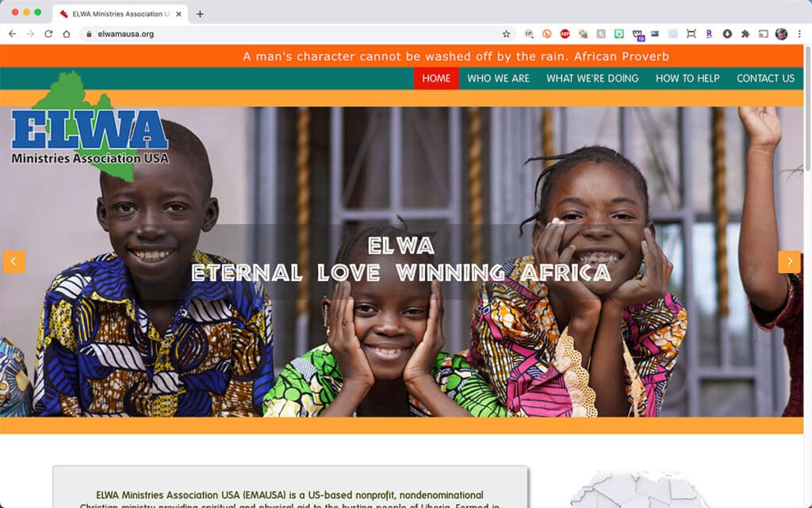812x508 pixels.
Task: Select the HOME navigation item
Action: 436,79
